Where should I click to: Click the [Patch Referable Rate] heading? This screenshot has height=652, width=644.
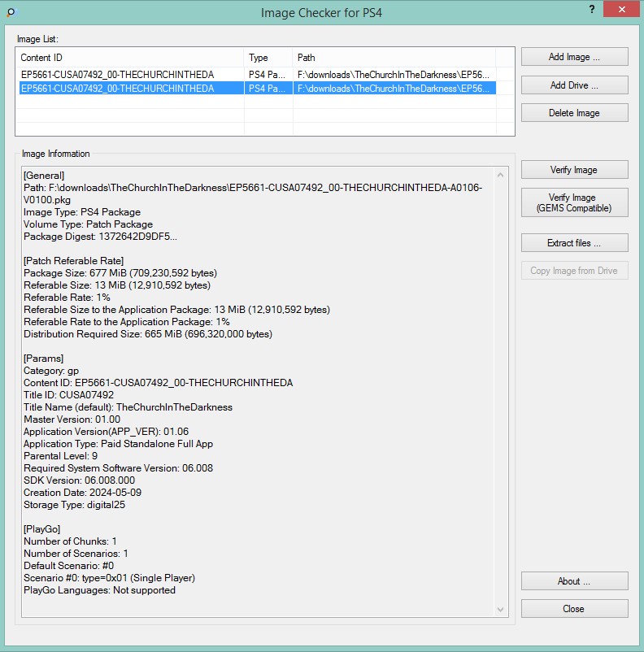coord(74,261)
